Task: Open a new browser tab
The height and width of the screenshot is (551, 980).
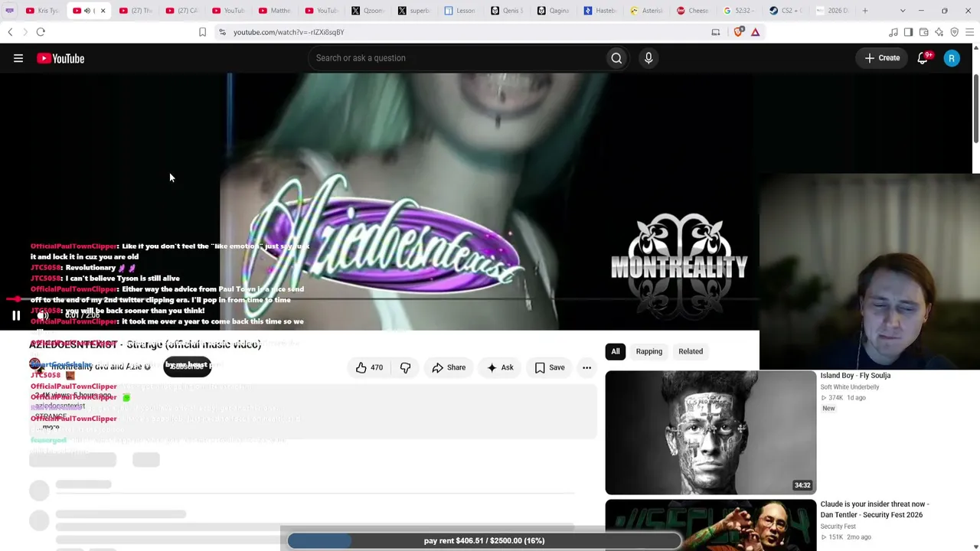Action: click(x=865, y=11)
